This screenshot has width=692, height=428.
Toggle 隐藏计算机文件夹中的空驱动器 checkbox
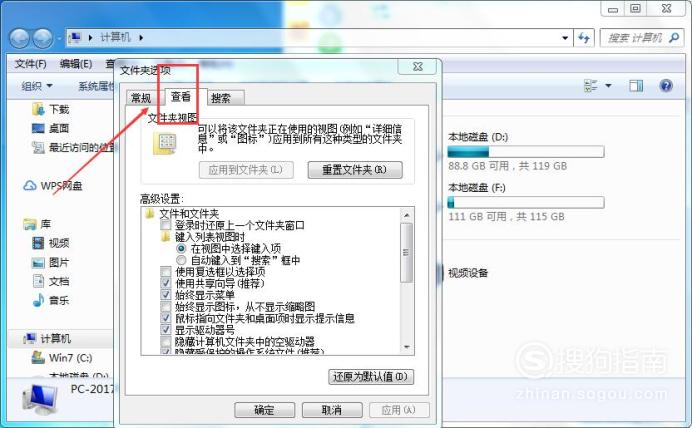click(x=165, y=341)
